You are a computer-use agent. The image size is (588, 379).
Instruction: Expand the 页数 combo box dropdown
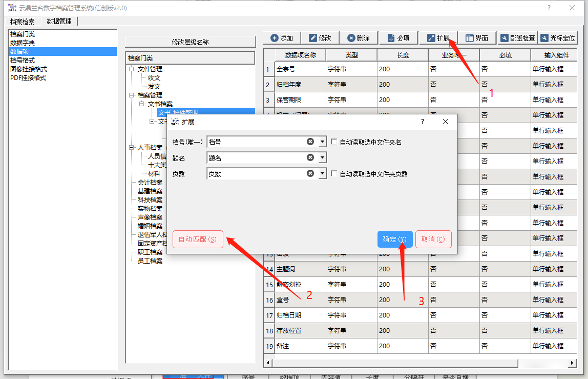pyautogui.click(x=322, y=174)
